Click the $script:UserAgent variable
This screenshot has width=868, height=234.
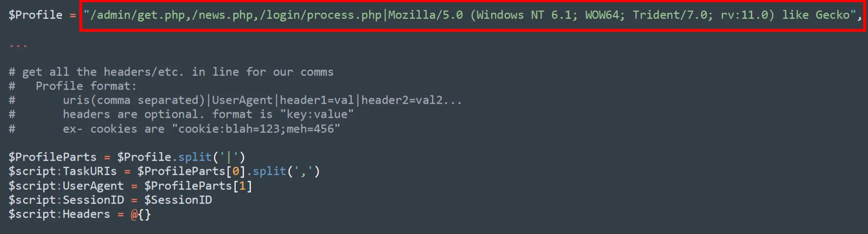coord(66,186)
